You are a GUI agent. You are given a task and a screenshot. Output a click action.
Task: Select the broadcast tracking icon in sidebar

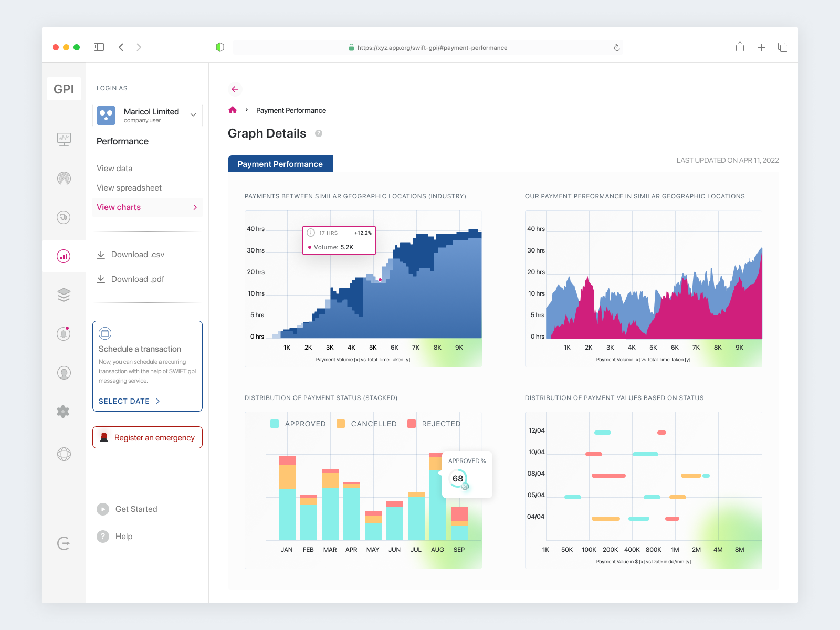click(64, 178)
